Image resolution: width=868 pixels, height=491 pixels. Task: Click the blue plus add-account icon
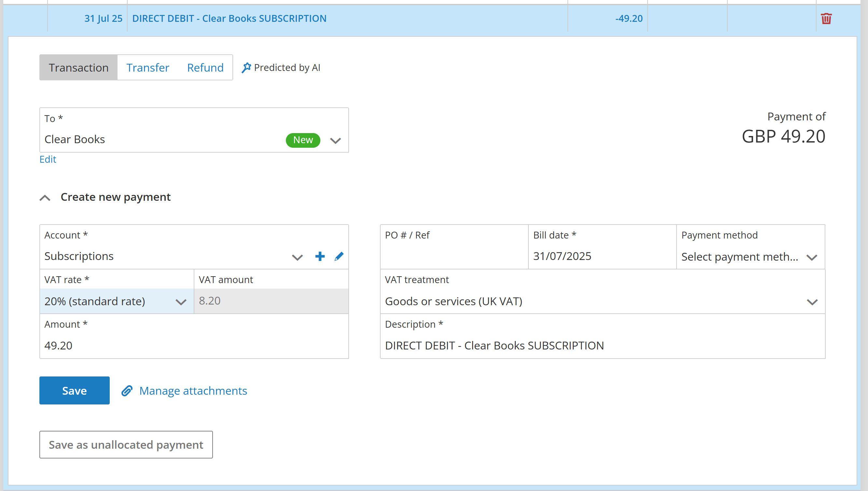[x=320, y=256]
